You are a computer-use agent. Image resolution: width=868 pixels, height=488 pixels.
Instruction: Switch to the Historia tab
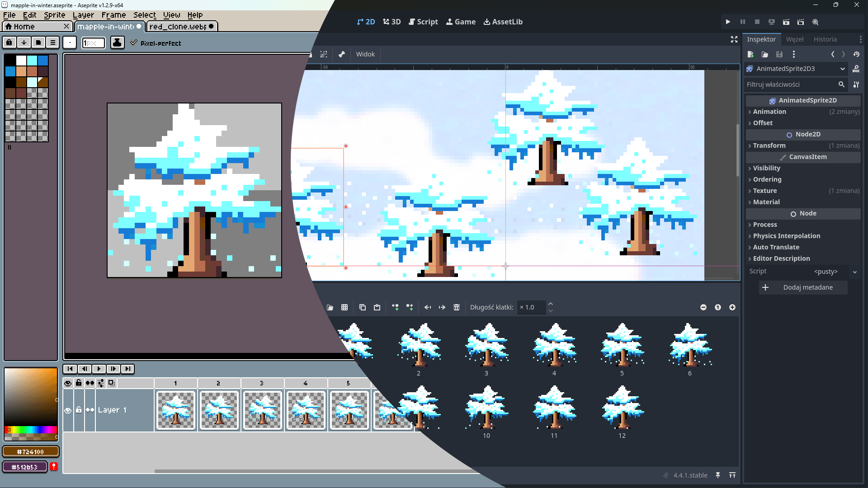(825, 39)
